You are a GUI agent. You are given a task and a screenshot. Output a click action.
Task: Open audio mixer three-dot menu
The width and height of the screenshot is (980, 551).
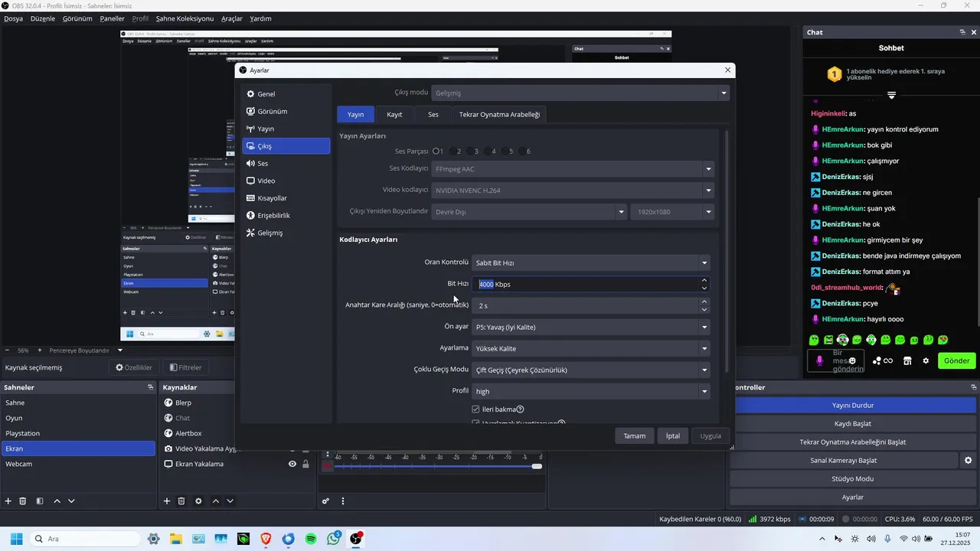click(342, 501)
